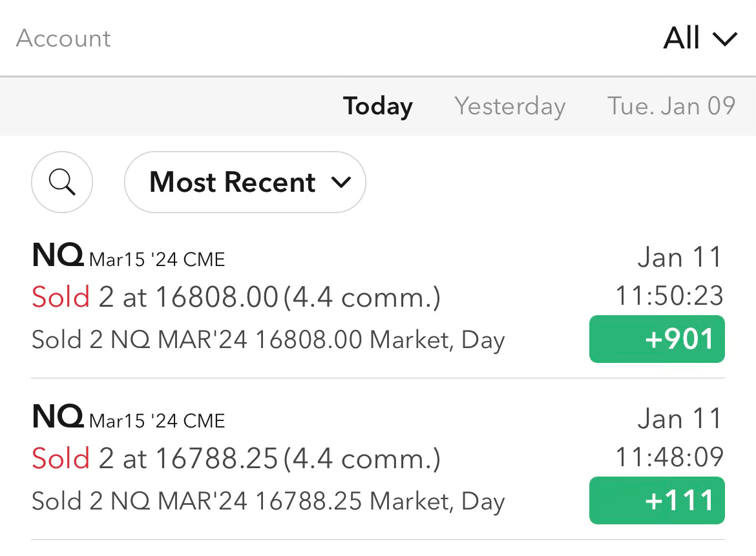
Task: Tap the magnifying glass search icon
Action: [62, 182]
